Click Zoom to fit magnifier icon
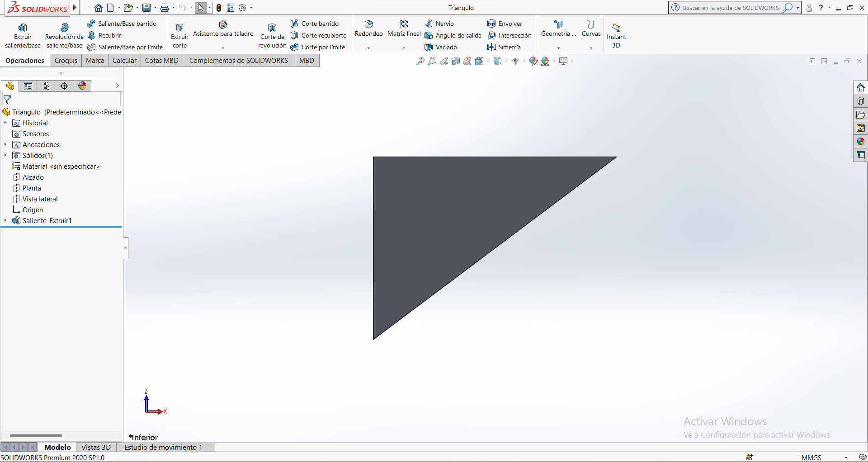 click(x=420, y=61)
